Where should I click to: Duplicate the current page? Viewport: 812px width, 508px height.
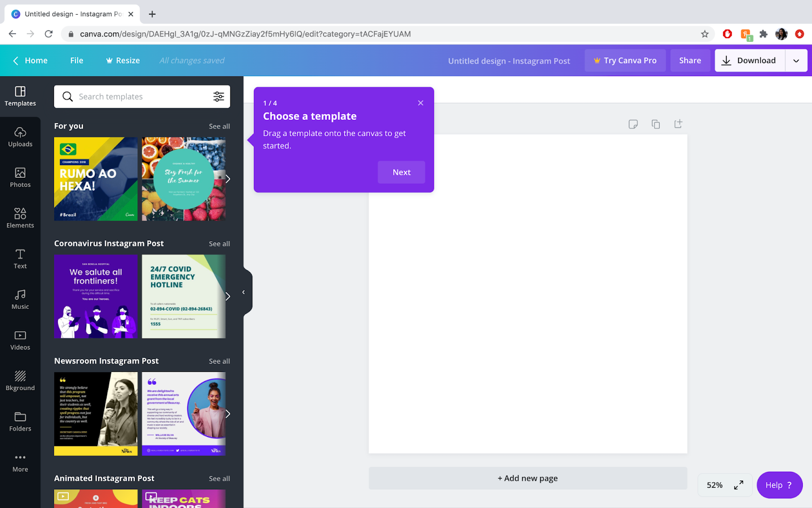[656, 123]
